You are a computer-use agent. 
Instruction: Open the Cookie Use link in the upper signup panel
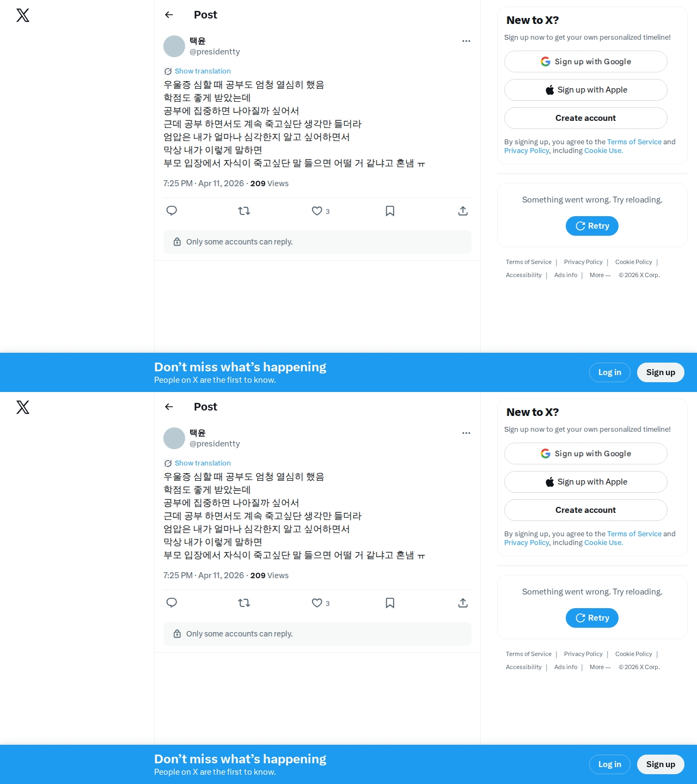pos(603,151)
